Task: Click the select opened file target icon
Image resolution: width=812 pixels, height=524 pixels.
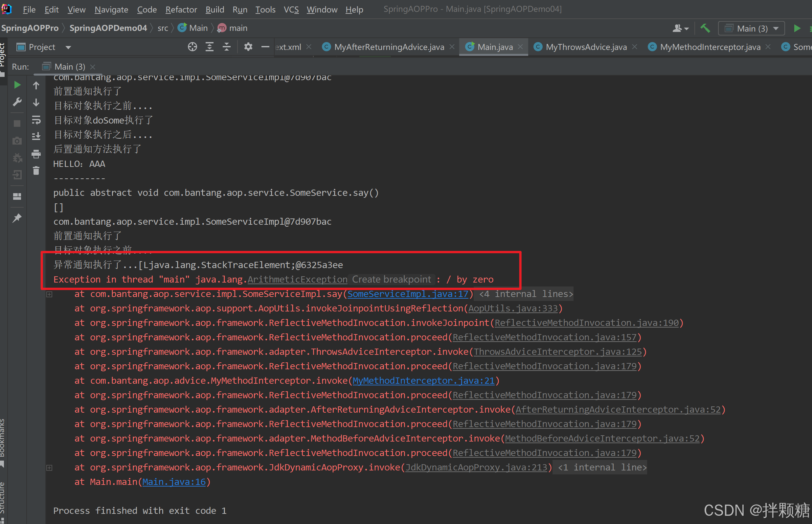Action: point(192,47)
